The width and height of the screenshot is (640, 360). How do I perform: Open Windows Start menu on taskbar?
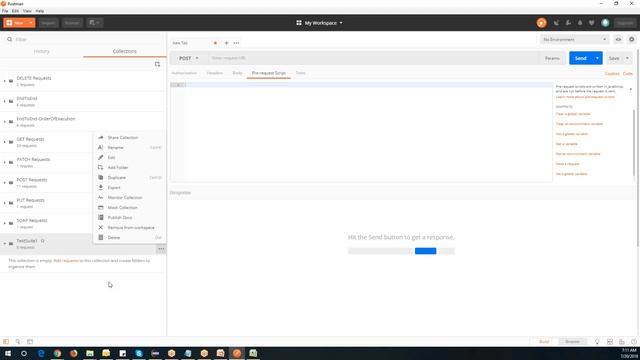[8, 353]
